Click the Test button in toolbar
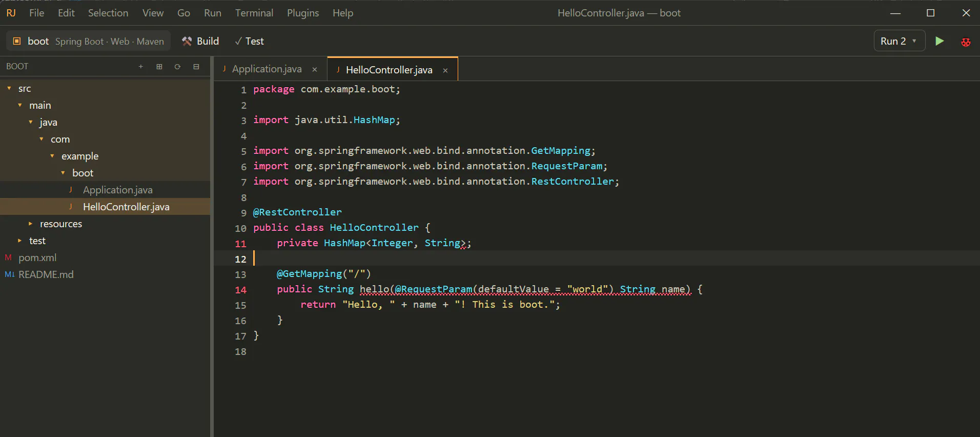980x437 pixels. coord(249,41)
